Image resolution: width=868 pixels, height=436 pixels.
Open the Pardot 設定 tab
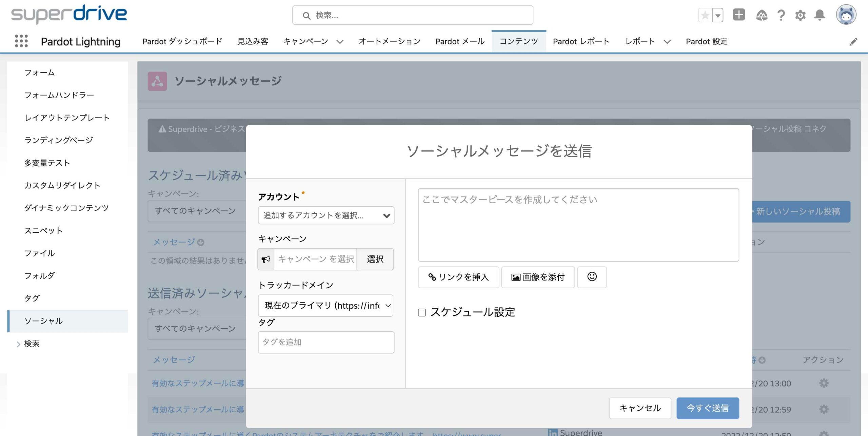click(x=707, y=41)
